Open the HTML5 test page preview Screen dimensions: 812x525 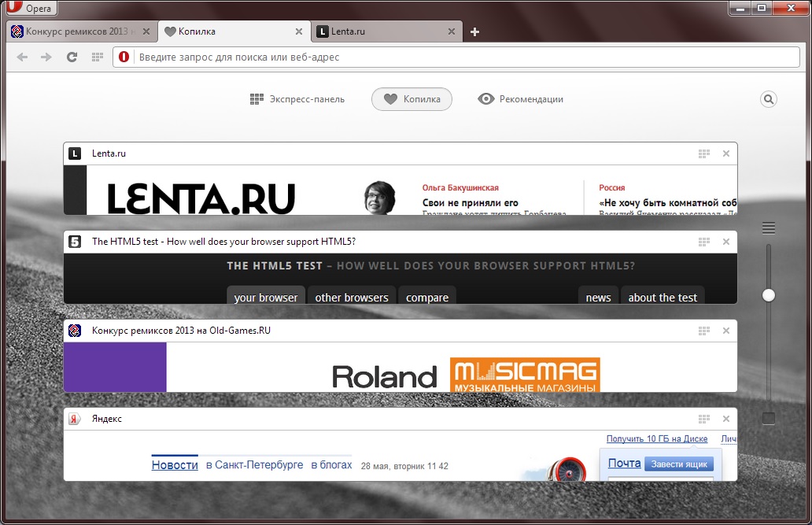pyautogui.click(x=400, y=279)
